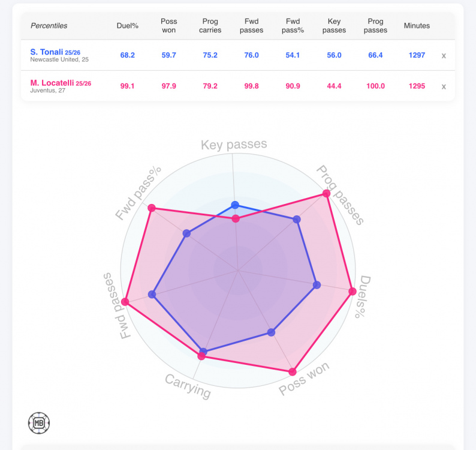The height and width of the screenshot is (450, 476).
Task: Click Locatelli's Fwd passes radar point
Action: 125,301
